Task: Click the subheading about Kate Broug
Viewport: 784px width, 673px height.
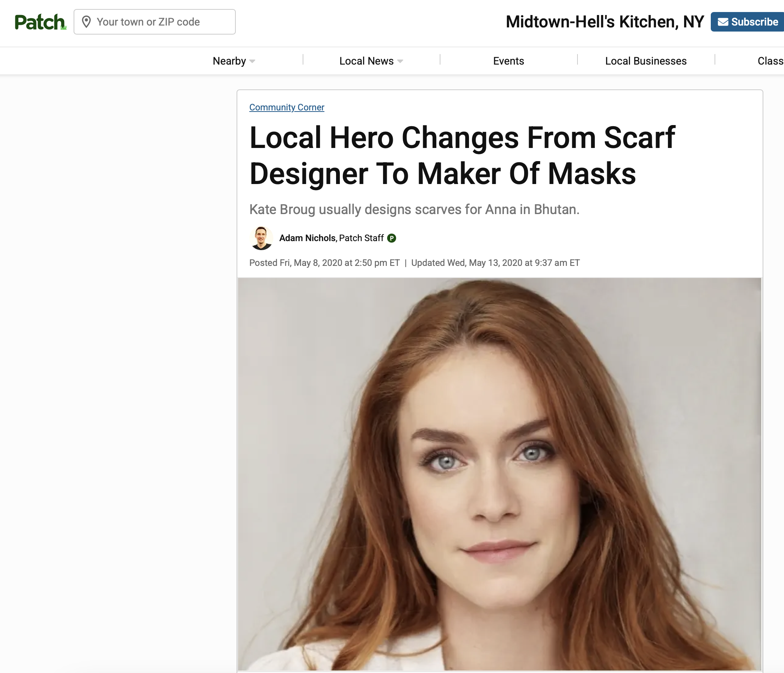Action: coord(414,209)
